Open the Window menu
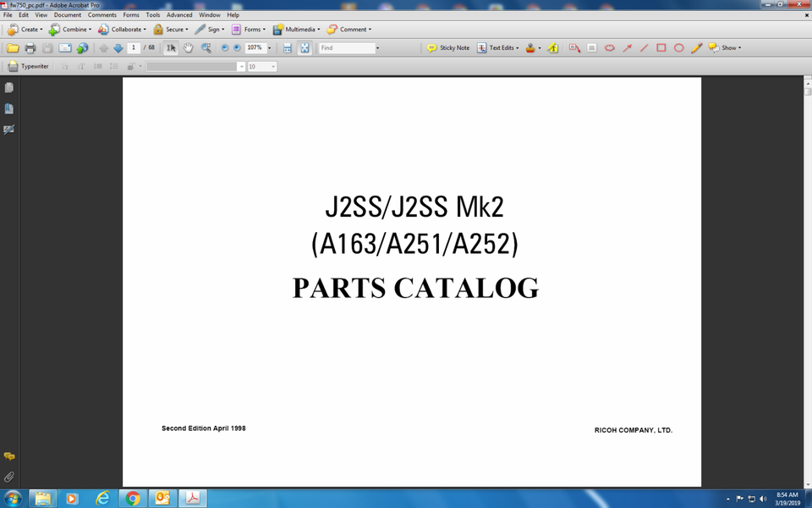Screen dimensions: 812x508 (210, 15)
